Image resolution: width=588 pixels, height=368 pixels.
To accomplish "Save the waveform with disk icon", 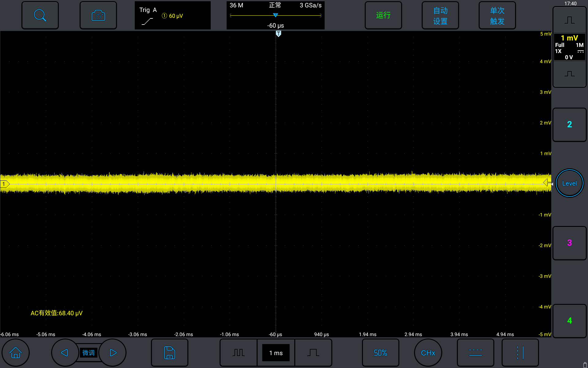I will coord(169,353).
